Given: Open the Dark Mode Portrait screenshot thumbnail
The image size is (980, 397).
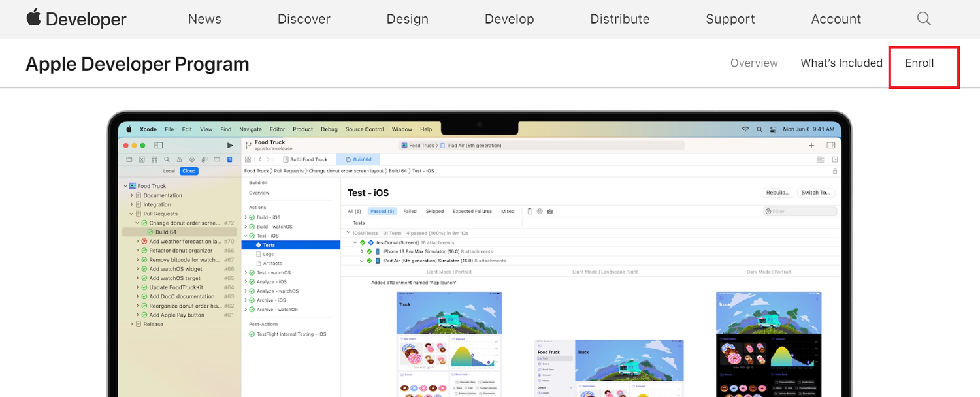Looking at the screenshot, I should (769, 343).
